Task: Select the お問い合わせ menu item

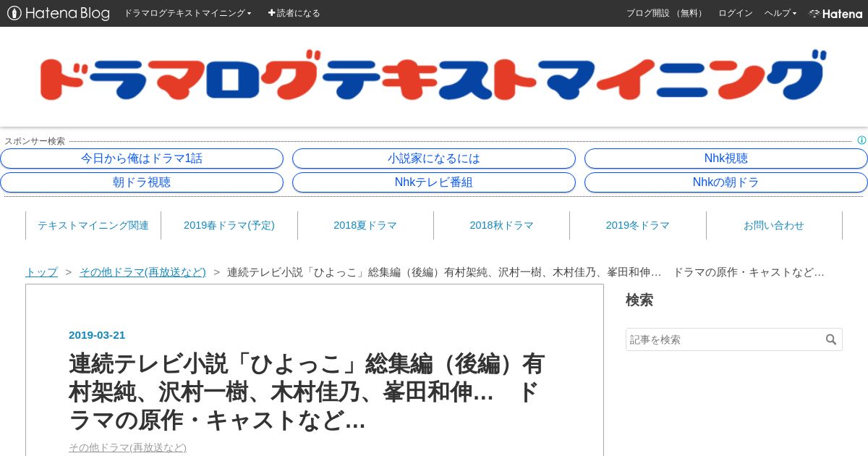Action: click(774, 225)
